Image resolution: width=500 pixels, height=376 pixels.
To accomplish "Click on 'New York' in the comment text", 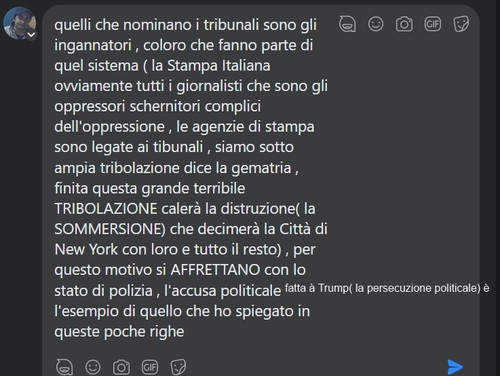I will click(86, 249).
